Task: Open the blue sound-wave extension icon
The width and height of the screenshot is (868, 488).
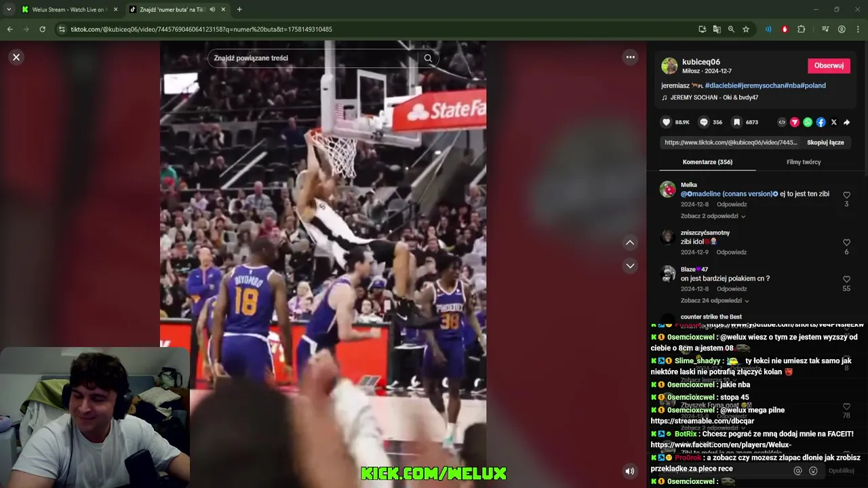Action: click(768, 29)
